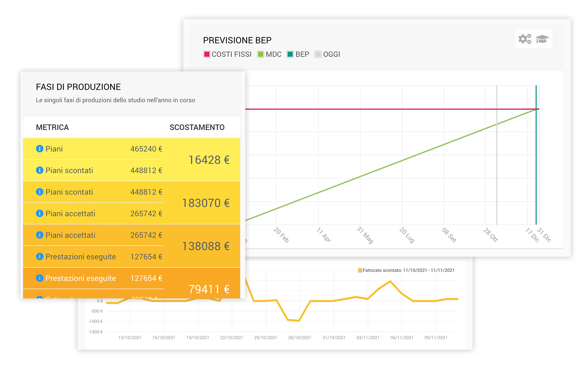Screen dimensions: 588x392
Task: Click the 08 Set axis label
Action: [449, 235]
